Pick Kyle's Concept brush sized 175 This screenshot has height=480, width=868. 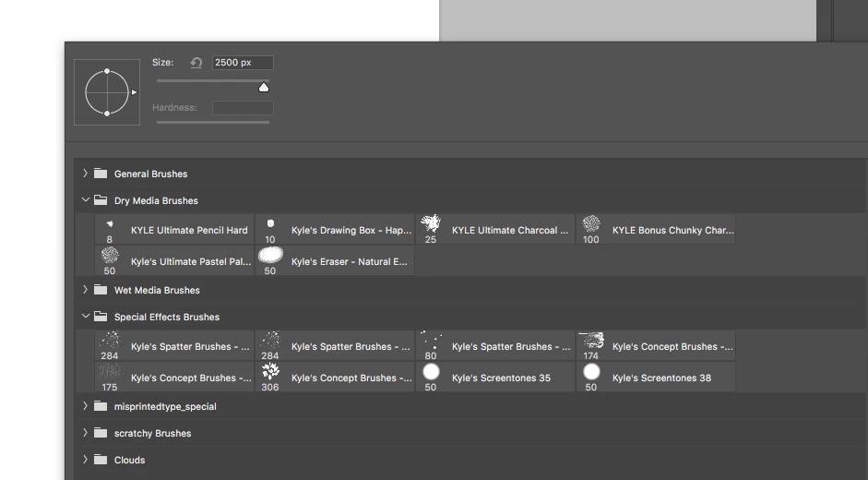click(174, 378)
